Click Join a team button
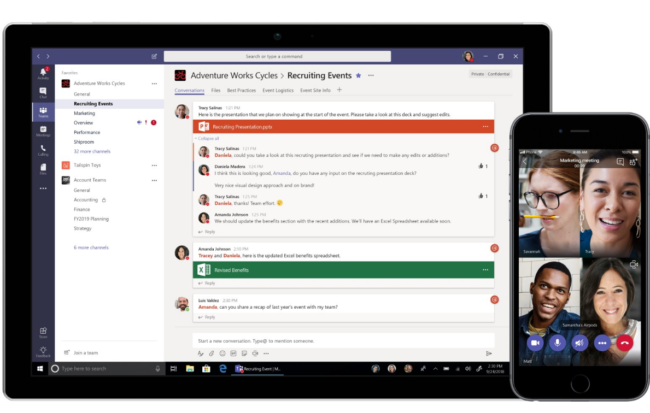This screenshot has width=650, height=413. pos(81,353)
